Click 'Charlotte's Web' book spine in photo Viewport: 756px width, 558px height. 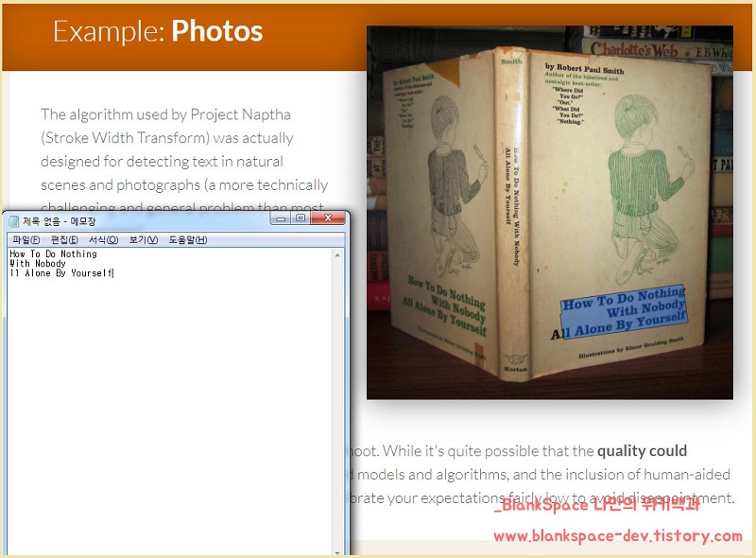(634, 49)
